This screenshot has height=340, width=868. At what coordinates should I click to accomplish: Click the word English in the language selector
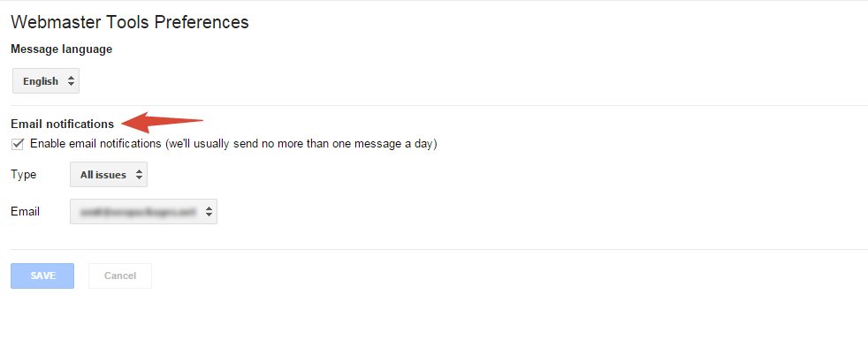(41, 81)
